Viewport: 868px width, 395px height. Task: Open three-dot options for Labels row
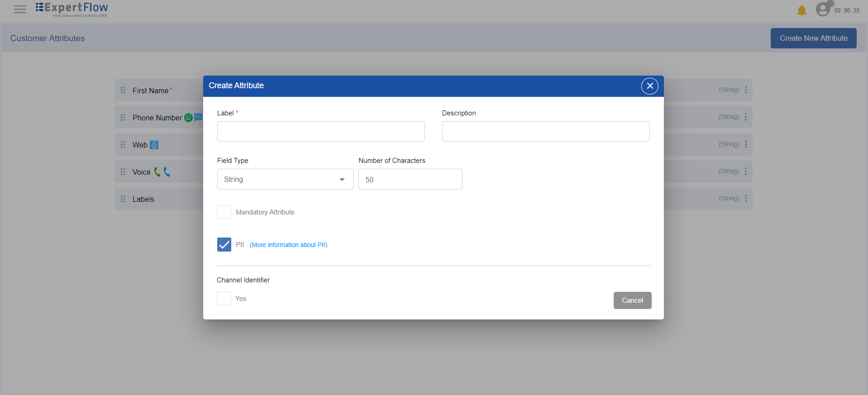point(746,199)
